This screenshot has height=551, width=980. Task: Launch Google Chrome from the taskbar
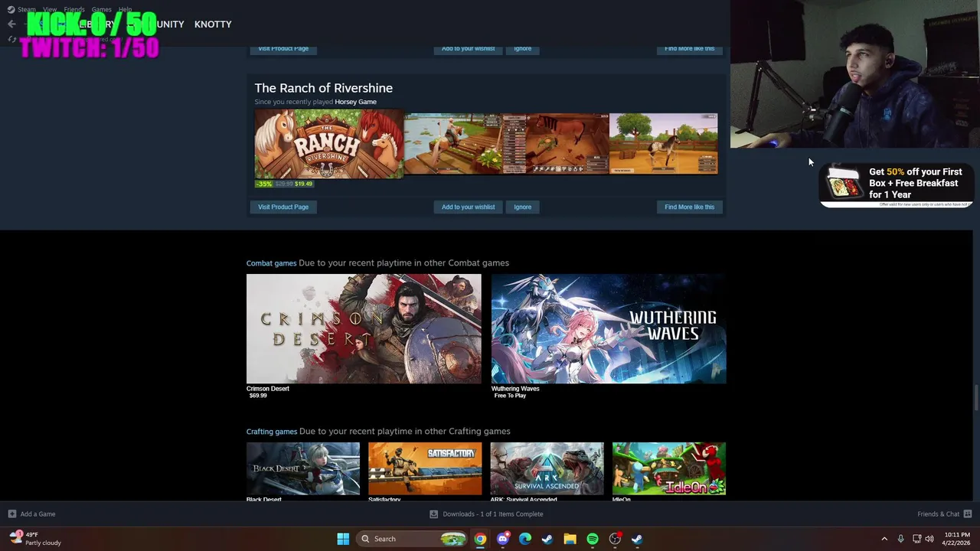pos(480,539)
